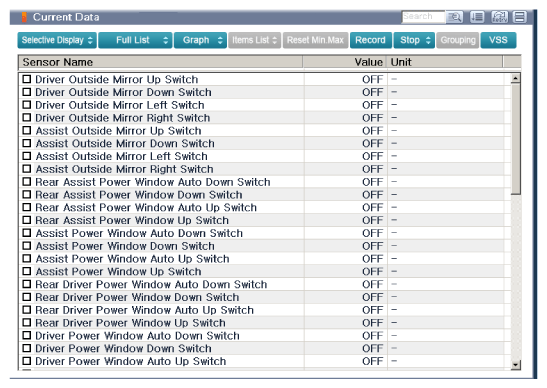Image resolution: width=547 pixels, height=388 pixels.
Task: Click the VSS button
Action: point(498,40)
